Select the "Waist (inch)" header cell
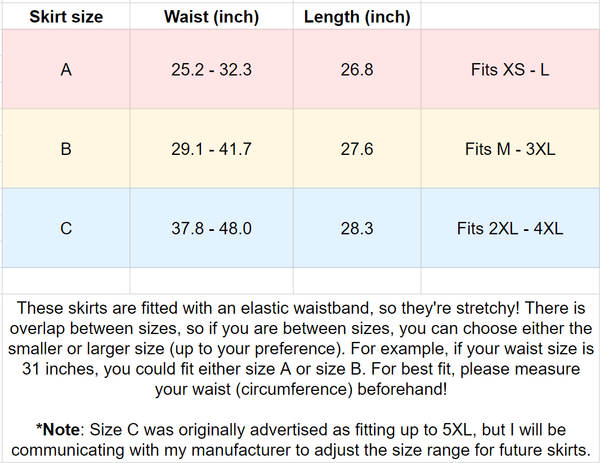 point(211,17)
